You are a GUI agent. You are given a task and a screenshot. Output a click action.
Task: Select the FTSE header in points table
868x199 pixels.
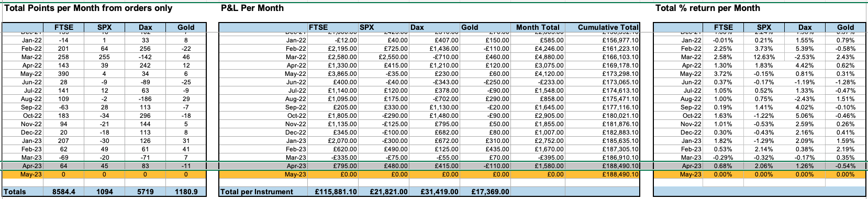point(64,27)
